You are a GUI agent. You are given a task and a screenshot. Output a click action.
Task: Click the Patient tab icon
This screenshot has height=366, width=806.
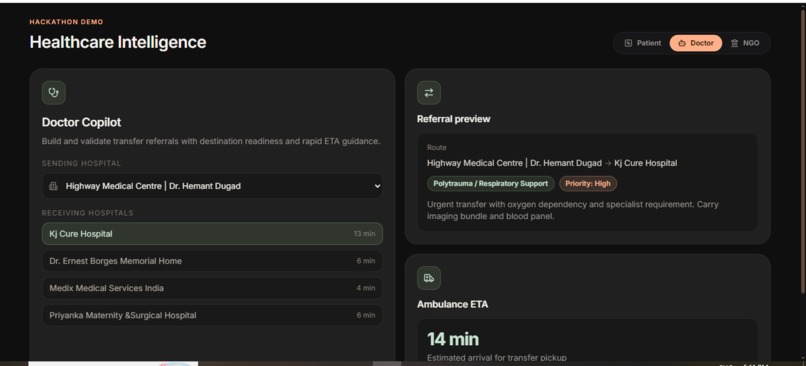coord(628,43)
